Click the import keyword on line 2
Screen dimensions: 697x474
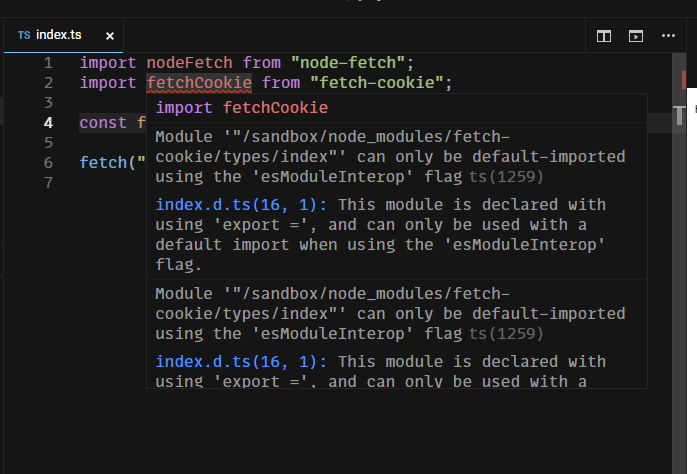108,83
